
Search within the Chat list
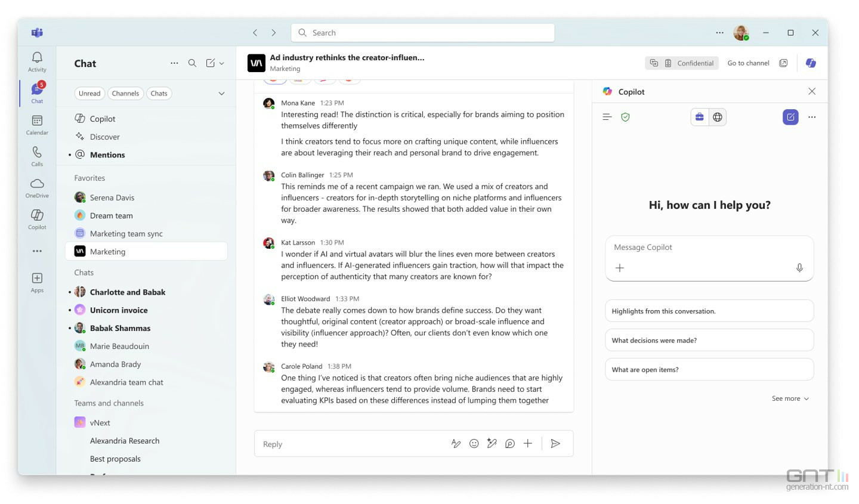[x=192, y=63]
